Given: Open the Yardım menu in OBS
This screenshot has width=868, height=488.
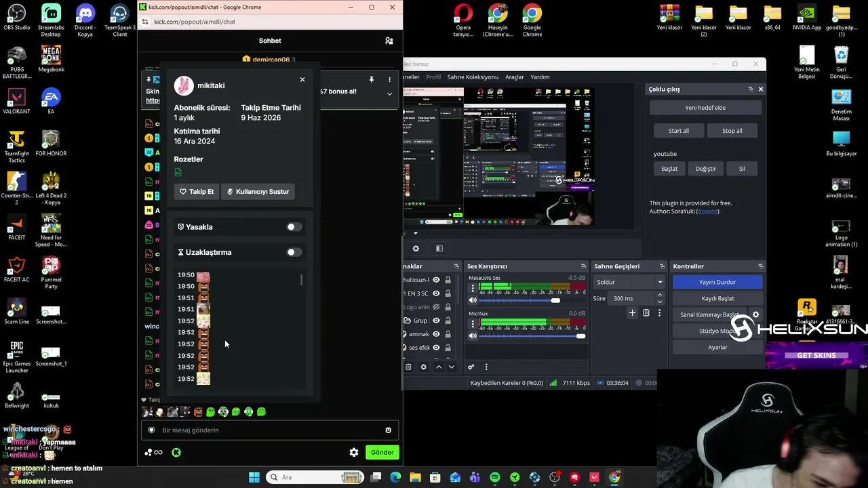Looking at the screenshot, I should click(540, 77).
